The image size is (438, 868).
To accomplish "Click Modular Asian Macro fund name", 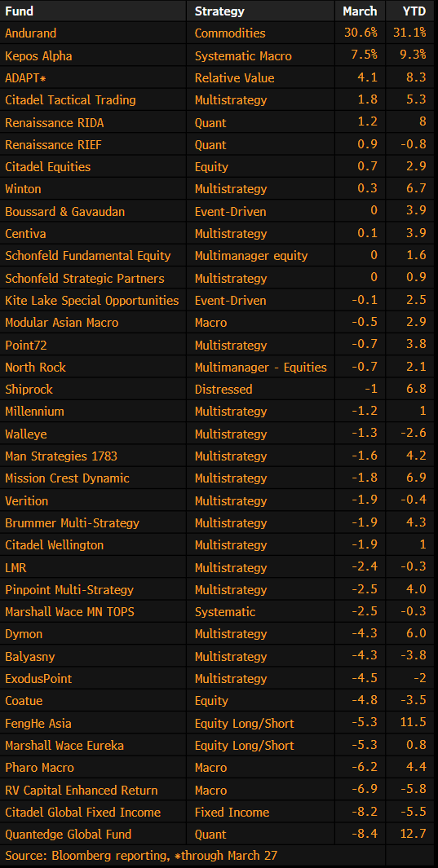I will 61,323.
